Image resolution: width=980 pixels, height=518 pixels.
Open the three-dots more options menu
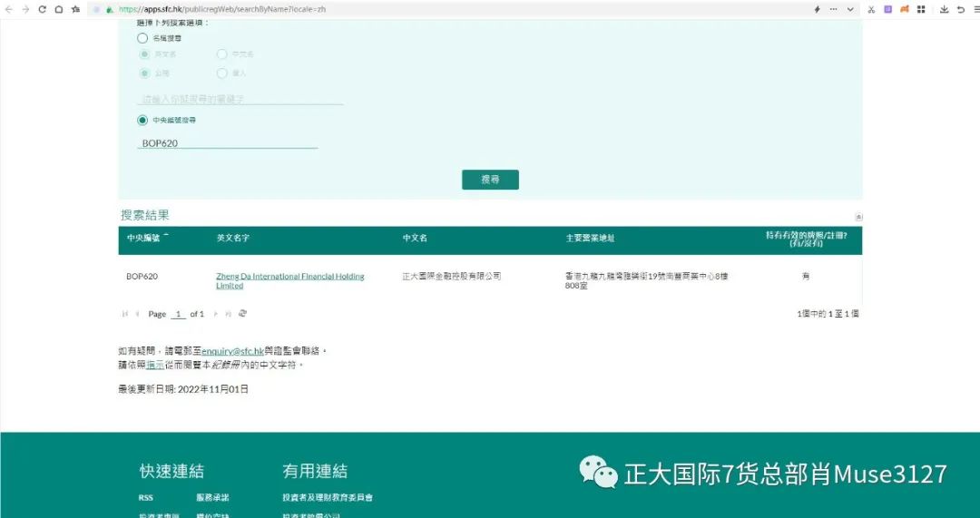(x=833, y=9)
